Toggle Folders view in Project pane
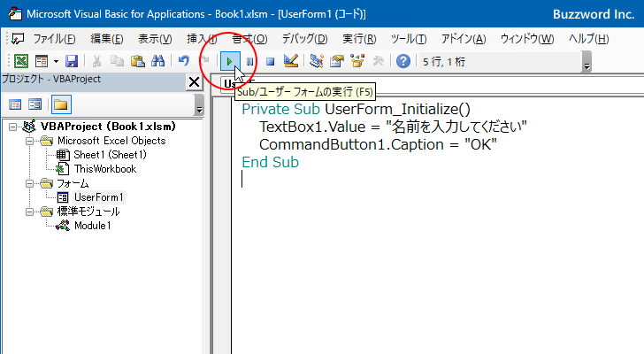Image resolution: width=644 pixels, height=354 pixels. (61, 104)
